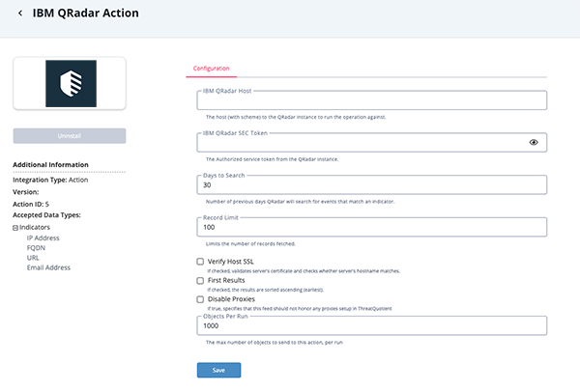Check the First Results option
Viewport: 580px width, 392px height.
coord(200,280)
